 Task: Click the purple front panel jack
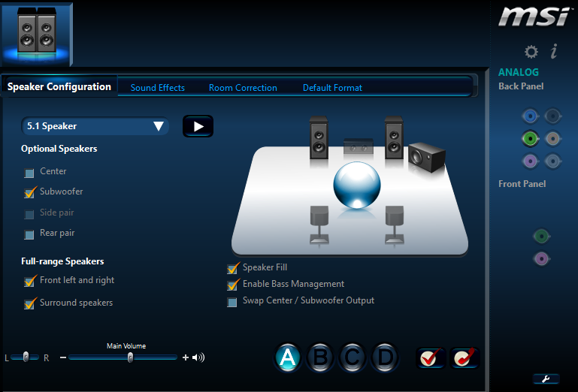click(x=540, y=259)
